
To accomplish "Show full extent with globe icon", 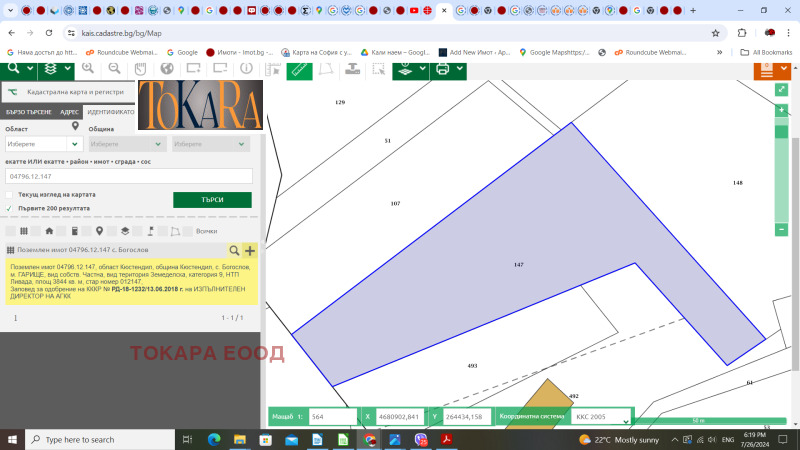I will tap(167, 68).
